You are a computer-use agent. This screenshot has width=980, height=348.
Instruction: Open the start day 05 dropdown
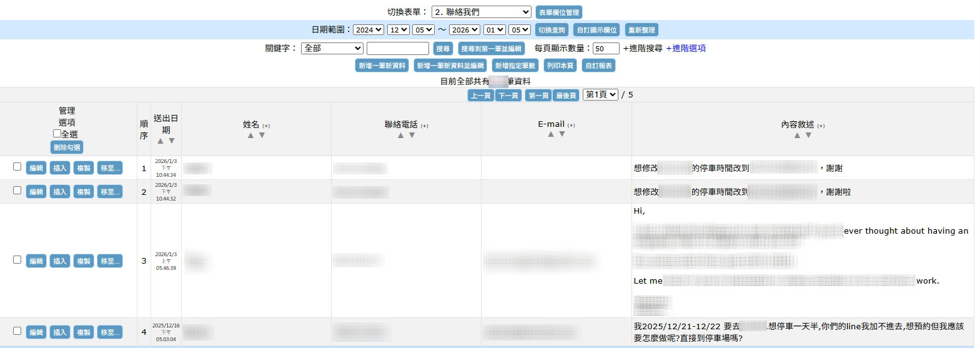423,30
